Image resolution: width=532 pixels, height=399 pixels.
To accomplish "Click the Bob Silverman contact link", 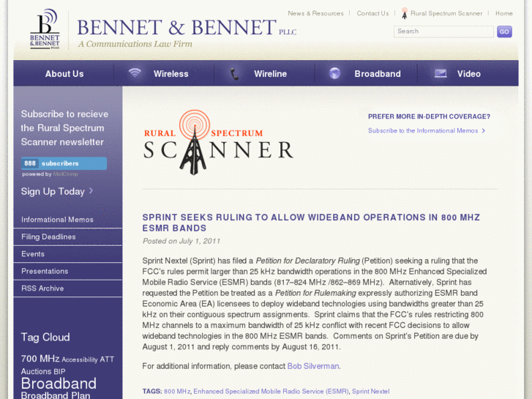I will click(312, 366).
